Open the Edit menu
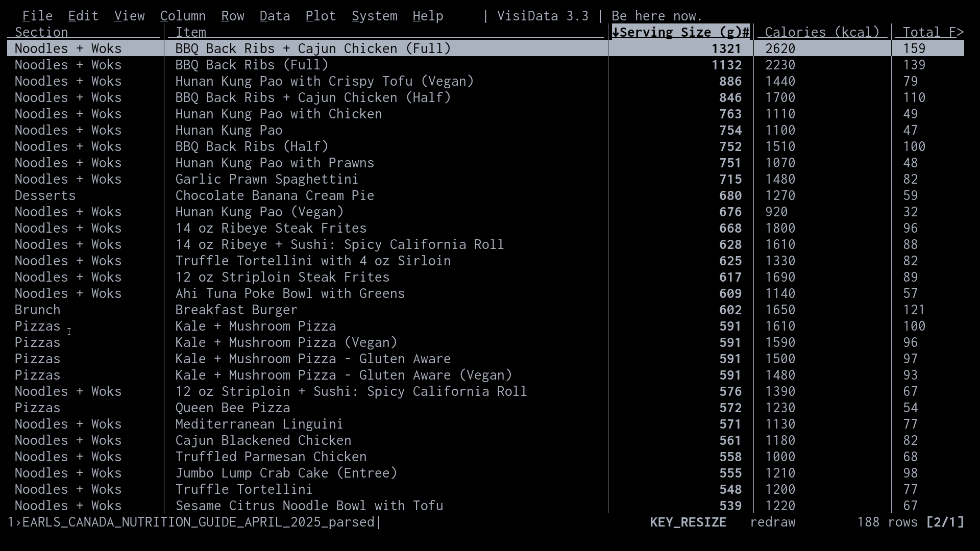980x551 pixels. coord(83,16)
